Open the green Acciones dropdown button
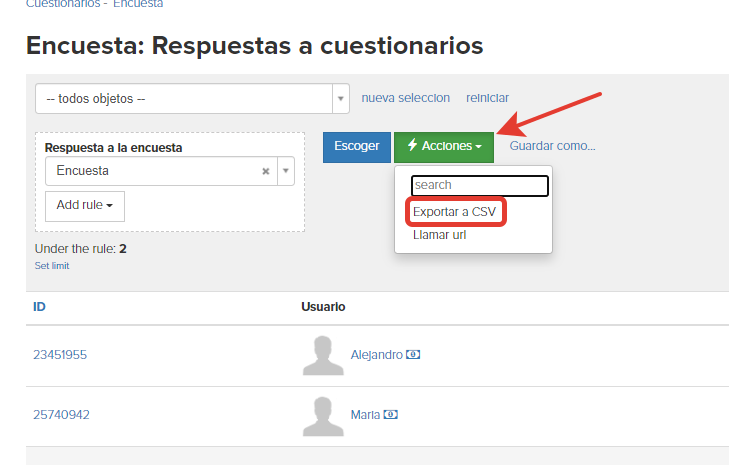 444,147
